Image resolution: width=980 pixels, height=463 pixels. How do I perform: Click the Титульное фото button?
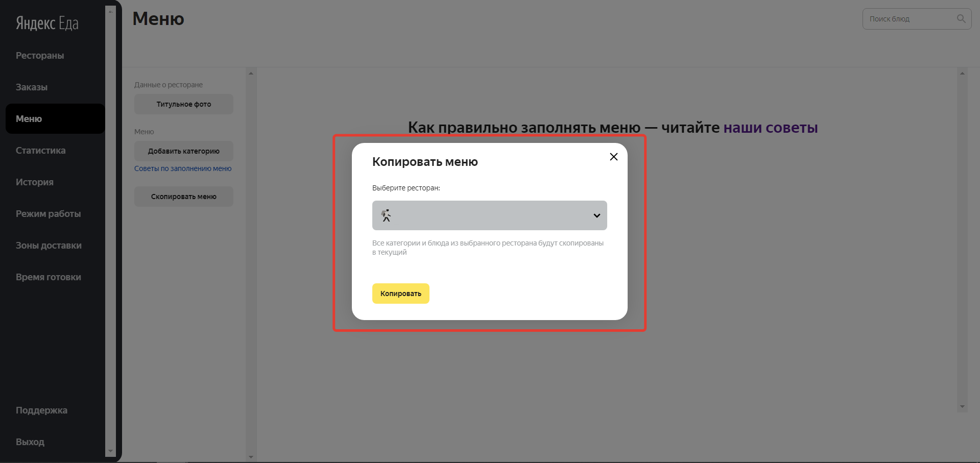tap(183, 104)
